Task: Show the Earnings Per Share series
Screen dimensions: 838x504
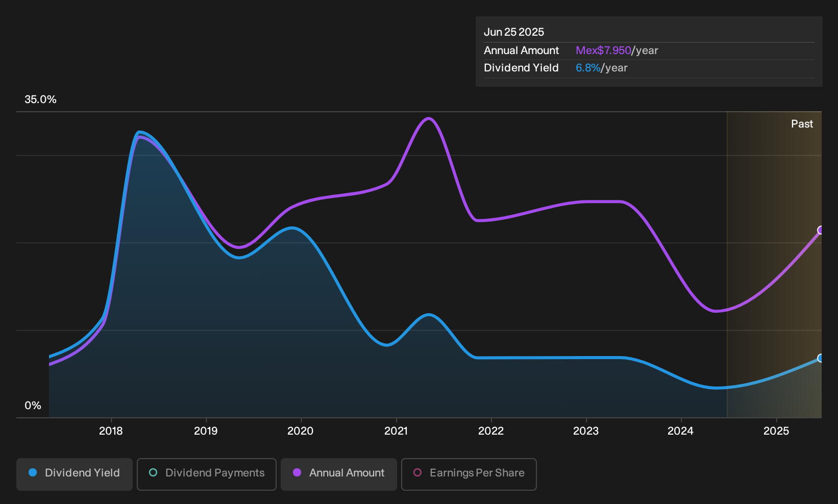Action: pyautogui.click(x=469, y=474)
